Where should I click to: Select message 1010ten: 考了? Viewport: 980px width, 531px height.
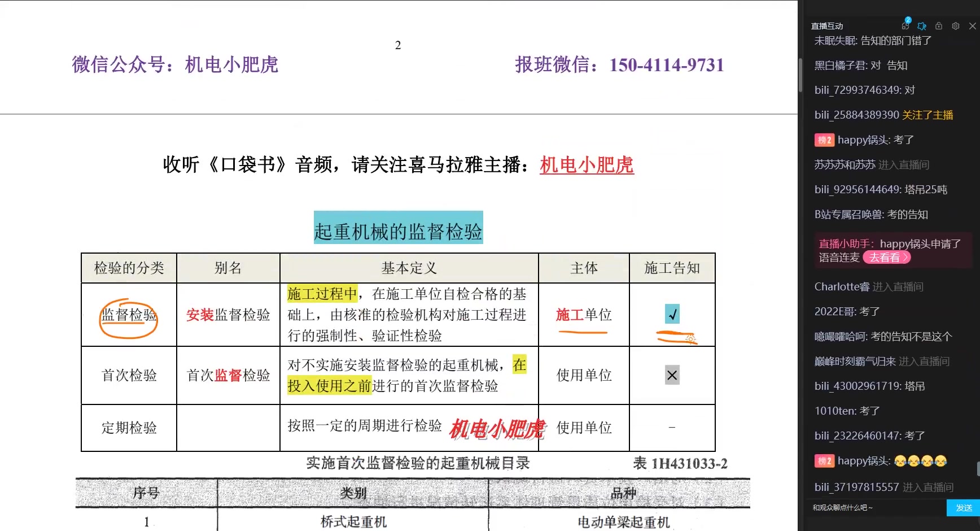847,411
